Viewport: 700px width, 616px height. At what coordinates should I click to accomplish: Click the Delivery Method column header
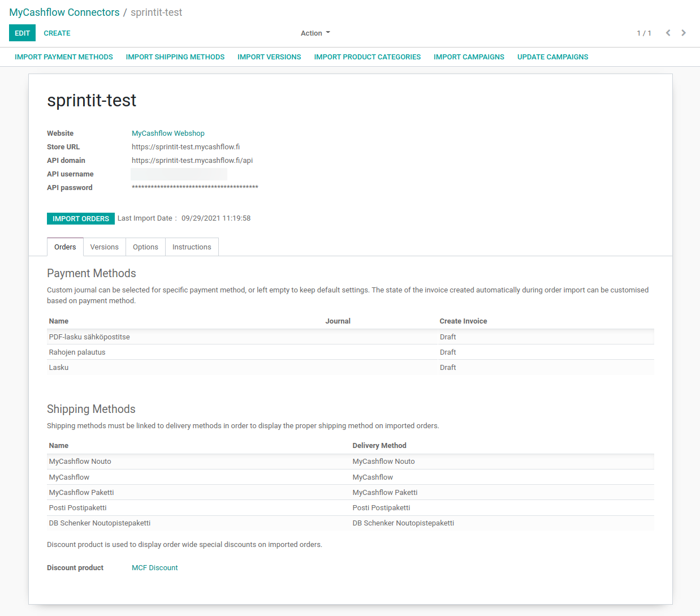coord(379,446)
